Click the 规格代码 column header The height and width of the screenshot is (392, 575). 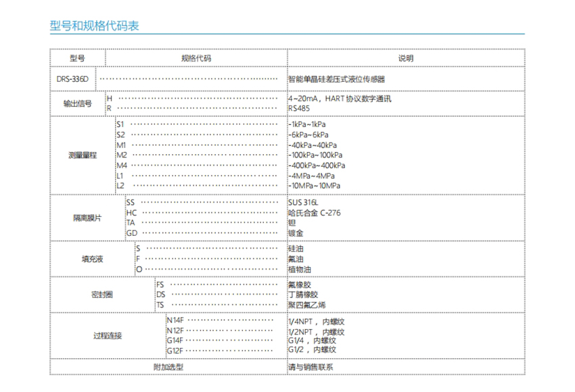tap(196, 59)
